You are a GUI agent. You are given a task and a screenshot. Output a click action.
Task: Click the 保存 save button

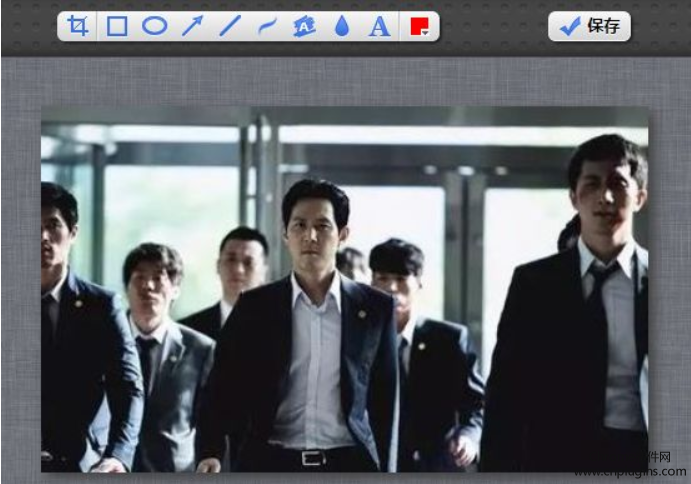tap(589, 26)
